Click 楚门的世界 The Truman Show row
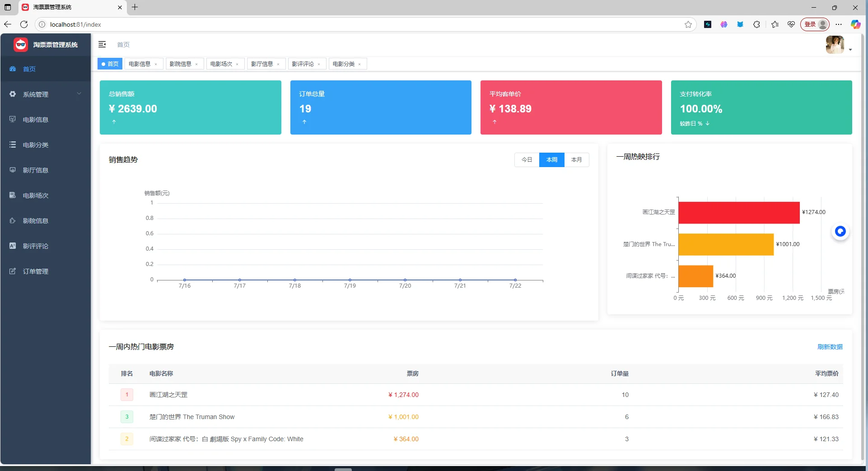This screenshot has width=868, height=471. point(476,417)
